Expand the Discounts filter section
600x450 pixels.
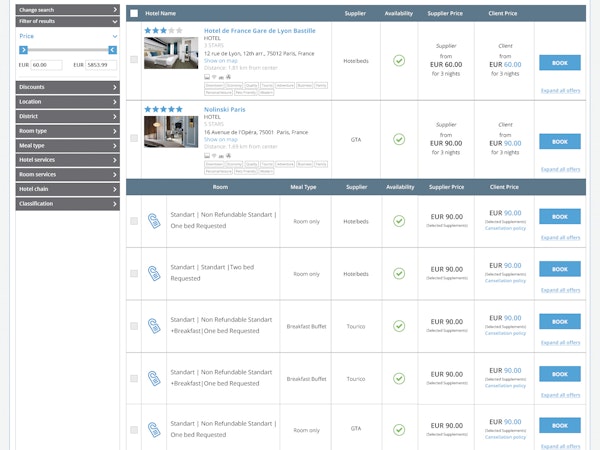[x=67, y=87]
